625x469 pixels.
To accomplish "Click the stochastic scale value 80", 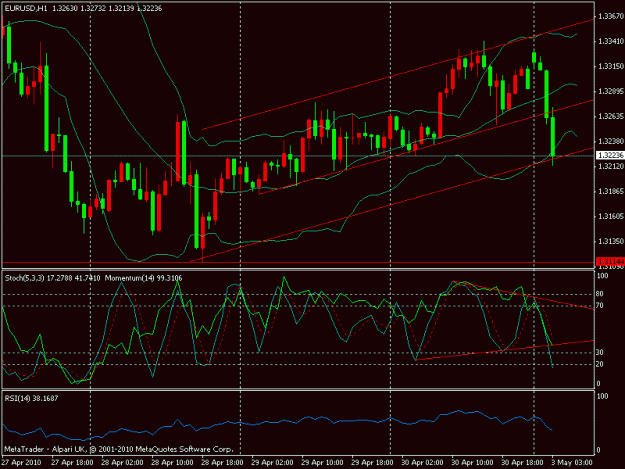I will coord(601,294).
